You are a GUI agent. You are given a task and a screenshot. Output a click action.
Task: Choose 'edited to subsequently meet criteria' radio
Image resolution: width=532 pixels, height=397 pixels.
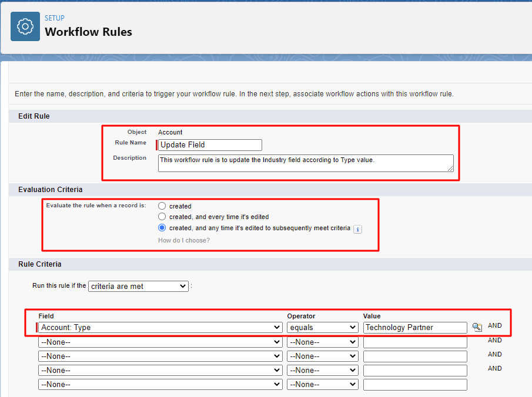pos(162,227)
